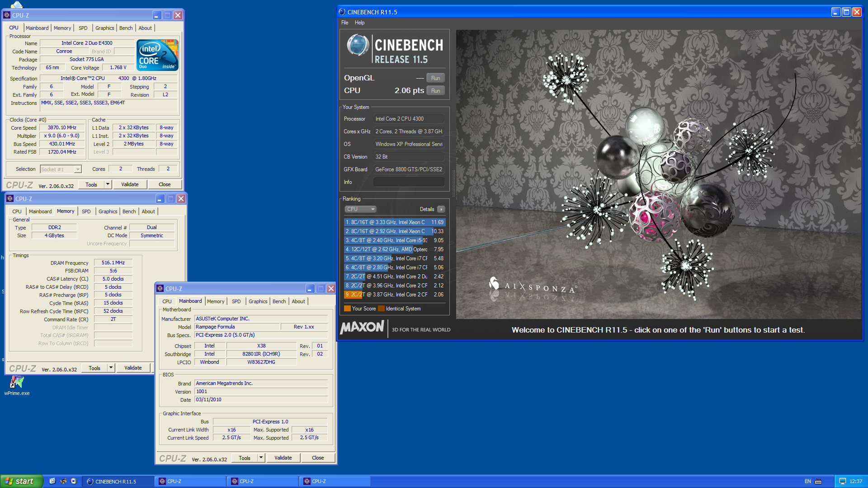Click the orange Your Score legend swatch
Screen dimensions: 868x488
coord(347,309)
